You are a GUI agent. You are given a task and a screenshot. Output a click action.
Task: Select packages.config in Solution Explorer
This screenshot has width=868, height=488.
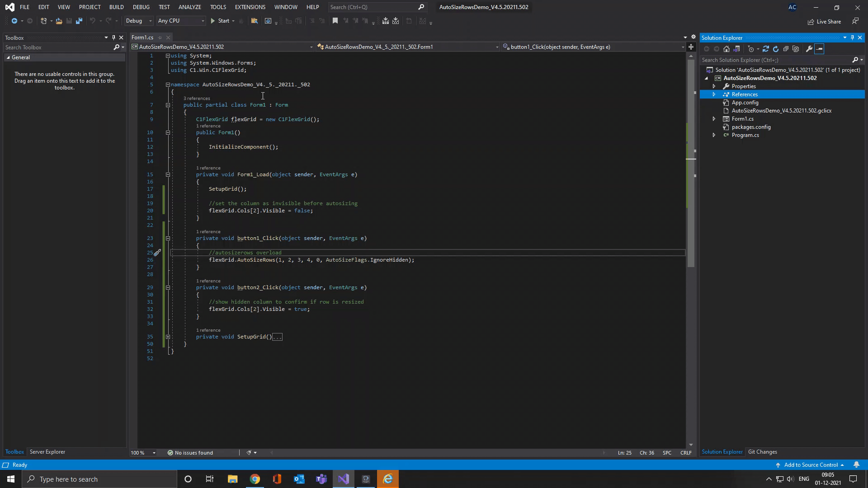click(751, 127)
